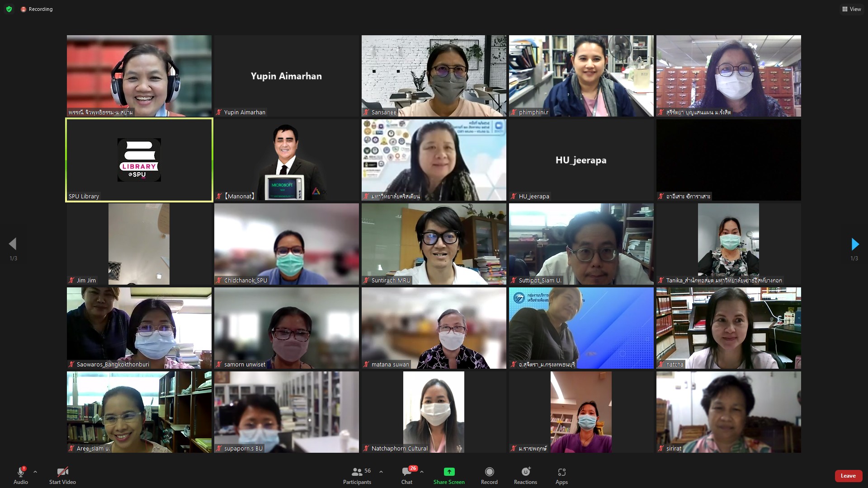Click the green Share Screen icon

[449, 472]
